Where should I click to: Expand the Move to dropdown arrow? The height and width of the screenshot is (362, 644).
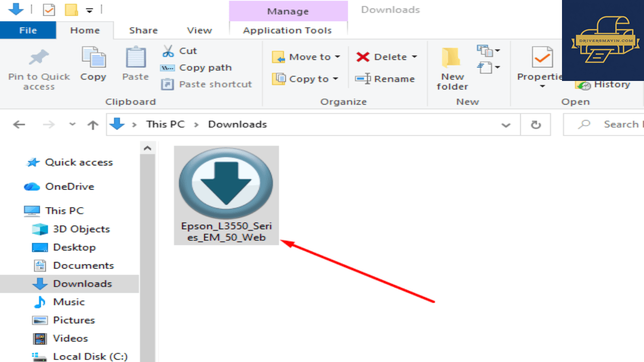(337, 57)
